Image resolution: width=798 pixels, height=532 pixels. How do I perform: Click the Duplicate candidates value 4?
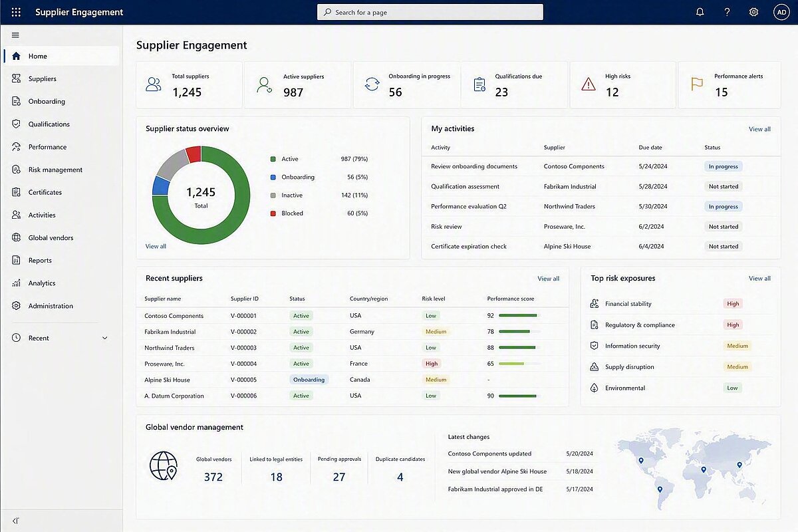coord(400,477)
